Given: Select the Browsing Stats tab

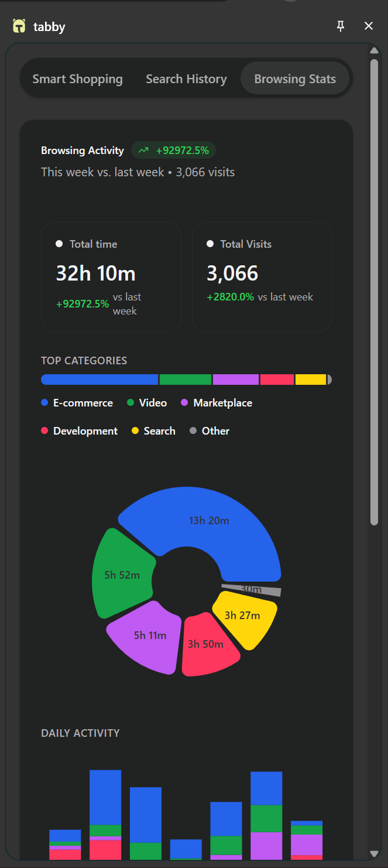Looking at the screenshot, I should (295, 79).
